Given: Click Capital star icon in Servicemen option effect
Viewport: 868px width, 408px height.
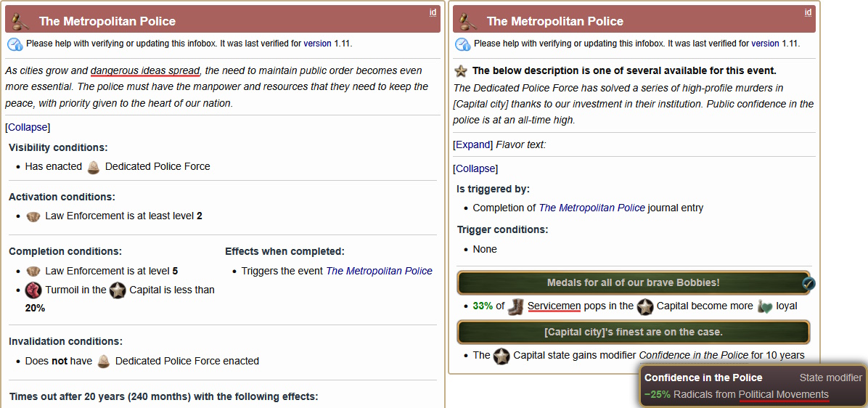Looking at the screenshot, I should point(645,306).
